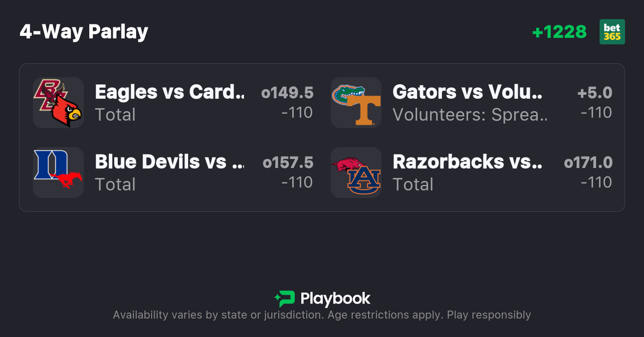This screenshot has width=644, height=337.
Task: Click the +5.0 Volunteers spread line
Action: point(595,93)
